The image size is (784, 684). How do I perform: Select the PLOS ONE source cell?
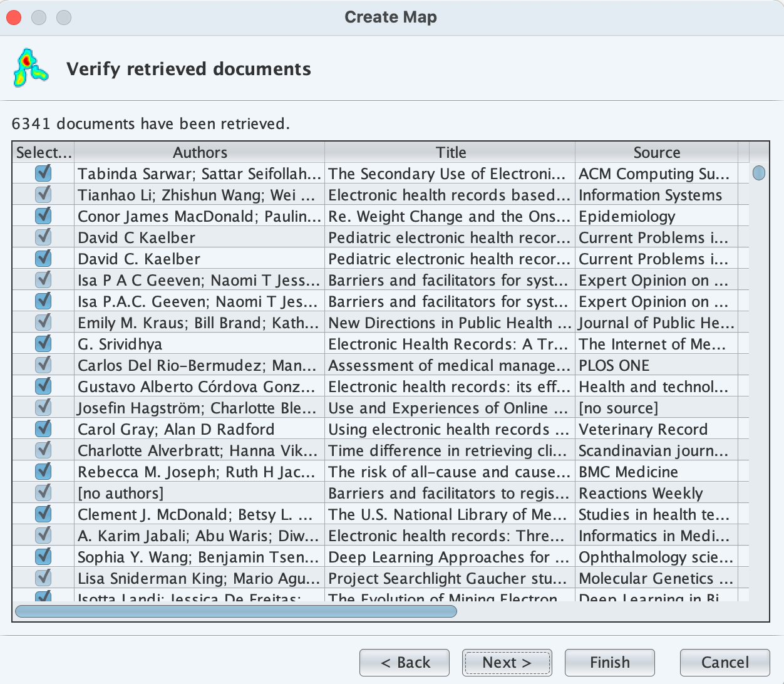click(x=656, y=365)
